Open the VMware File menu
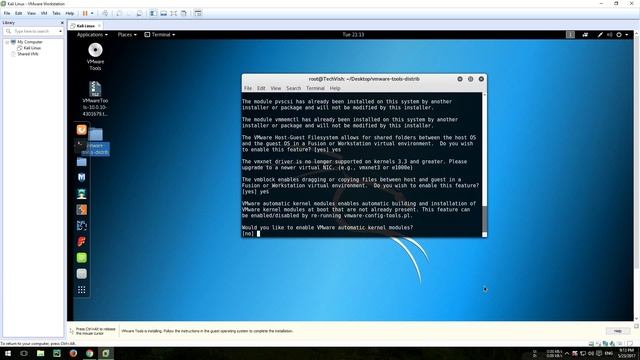This screenshot has height=360, width=640. [x=7, y=13]
